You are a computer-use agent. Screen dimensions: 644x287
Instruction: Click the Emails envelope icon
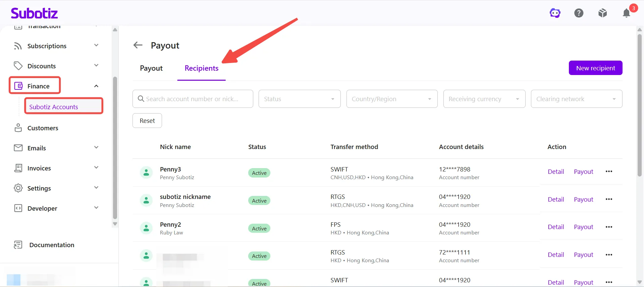point(18,148)
